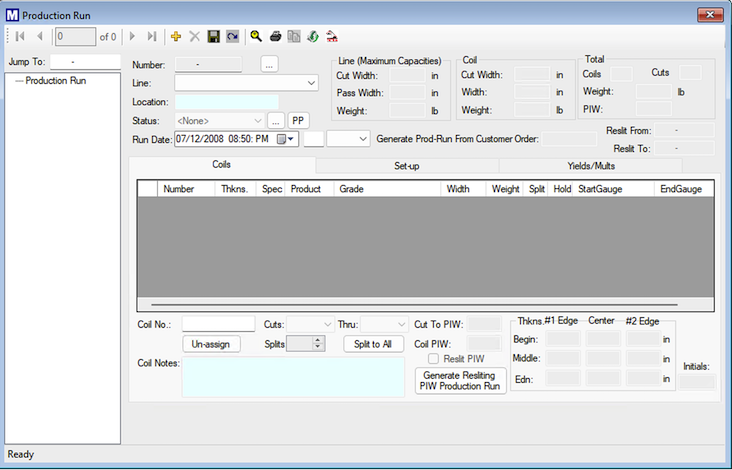Click the Coil No. input field
Viewport: 732px width, 470px height.
(x=218, y=324)
